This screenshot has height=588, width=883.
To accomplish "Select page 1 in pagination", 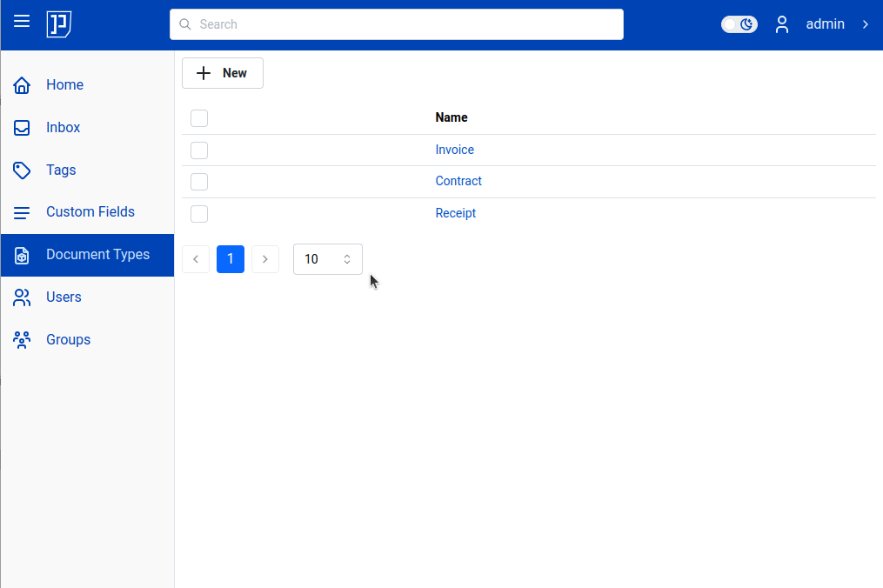I will tap(231, 259).
